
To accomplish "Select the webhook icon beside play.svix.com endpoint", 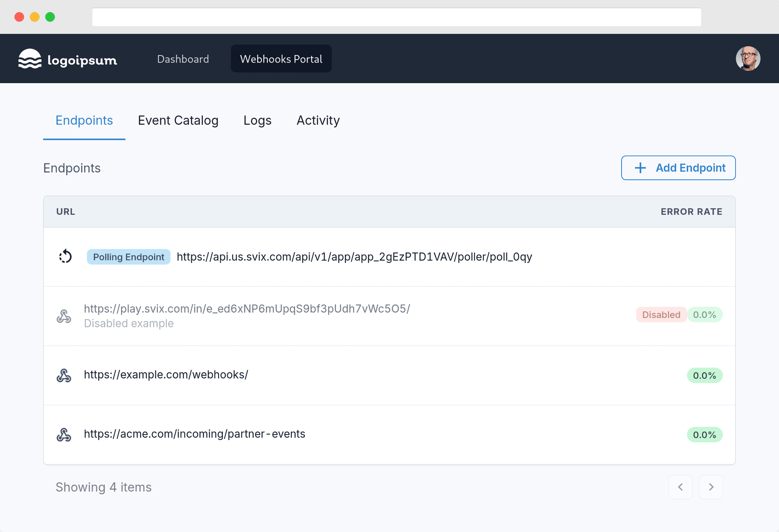I will pyautogui.click(x=64, y=315).
